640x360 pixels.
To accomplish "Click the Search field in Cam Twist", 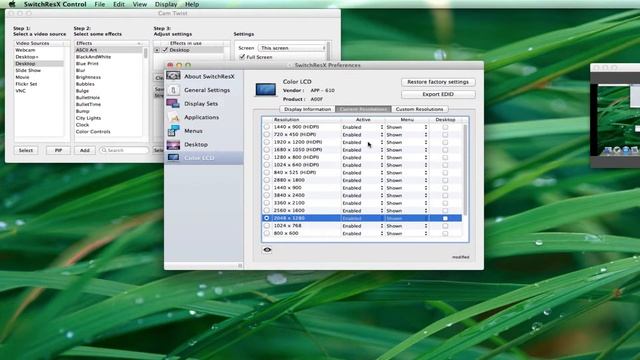I will click(124, 150).
